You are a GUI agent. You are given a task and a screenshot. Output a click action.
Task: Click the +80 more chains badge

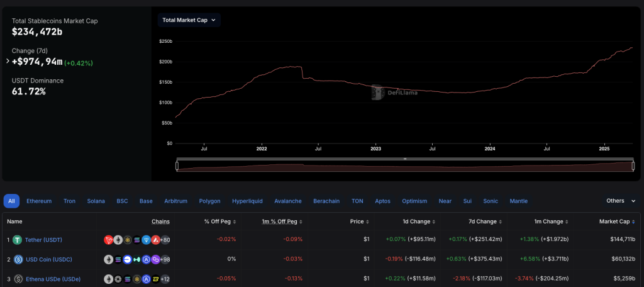click(165, 240)
